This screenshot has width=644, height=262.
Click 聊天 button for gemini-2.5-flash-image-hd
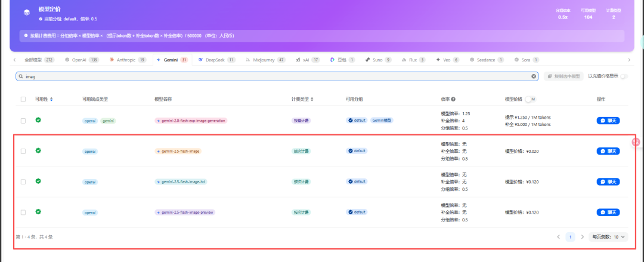608,181
